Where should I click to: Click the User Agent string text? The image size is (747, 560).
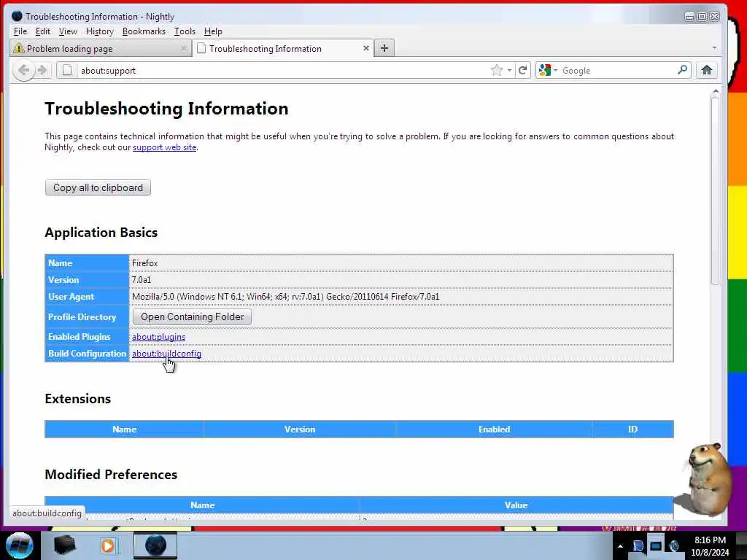(x=285, y=297)
